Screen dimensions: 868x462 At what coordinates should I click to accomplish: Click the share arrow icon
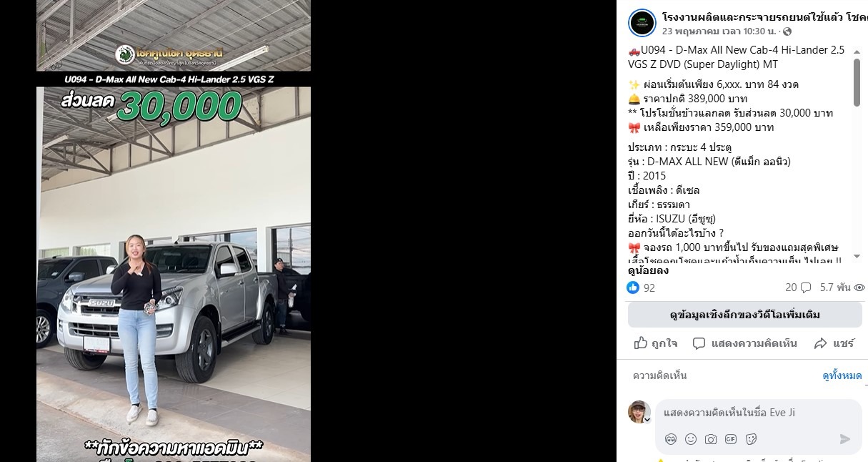point(821,343)
